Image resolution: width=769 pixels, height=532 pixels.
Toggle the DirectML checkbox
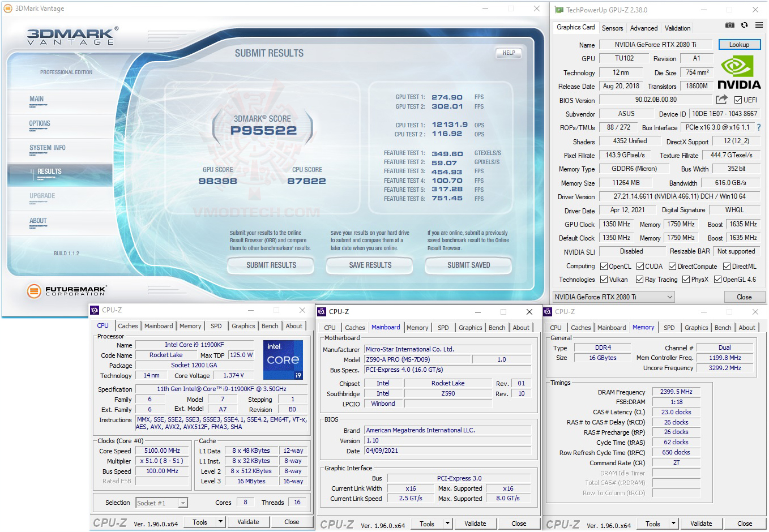727,267
